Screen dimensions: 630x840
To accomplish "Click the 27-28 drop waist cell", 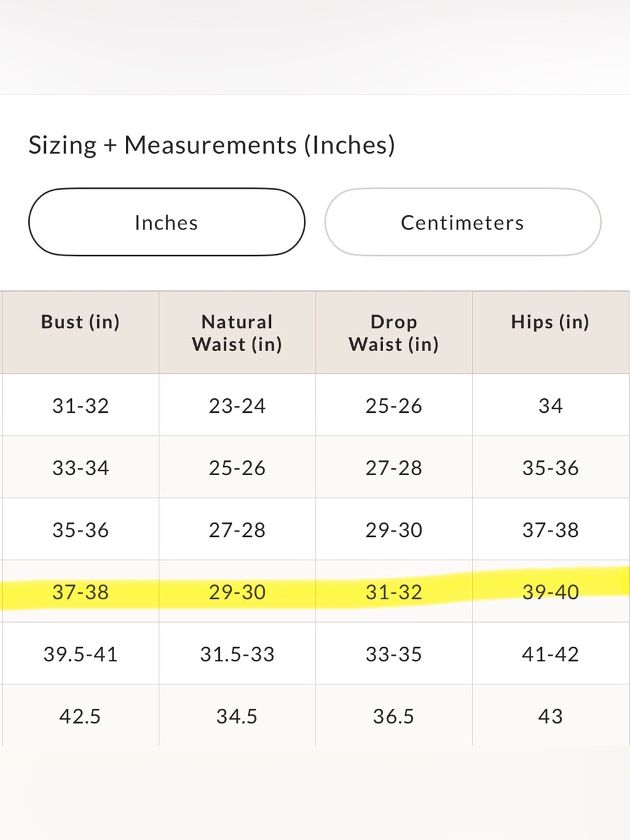I will tap(394, 468).
